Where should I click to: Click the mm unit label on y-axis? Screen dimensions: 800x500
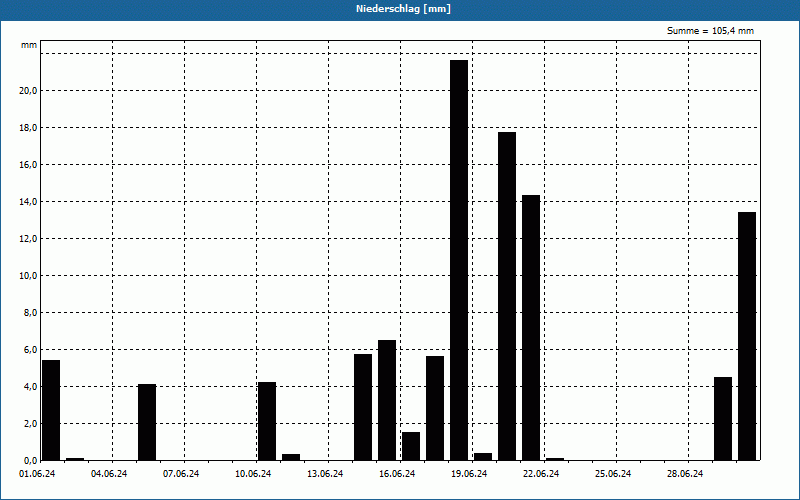tap(29, 45)
